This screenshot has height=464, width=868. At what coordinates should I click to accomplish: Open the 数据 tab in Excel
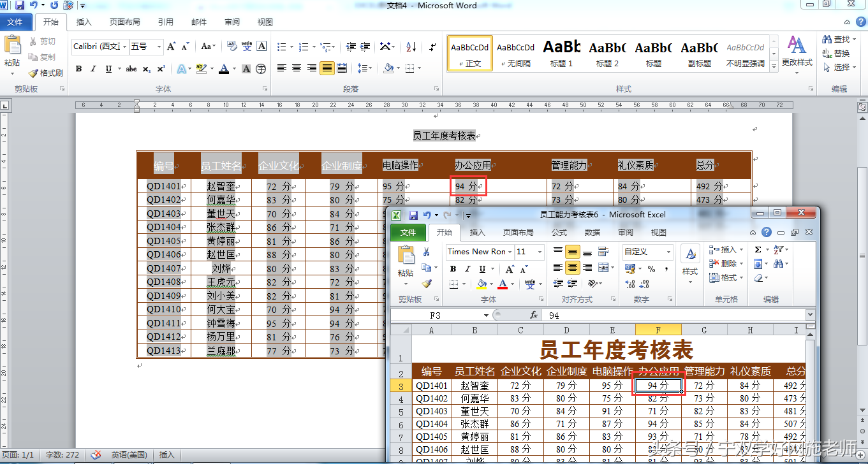[592, 232]
